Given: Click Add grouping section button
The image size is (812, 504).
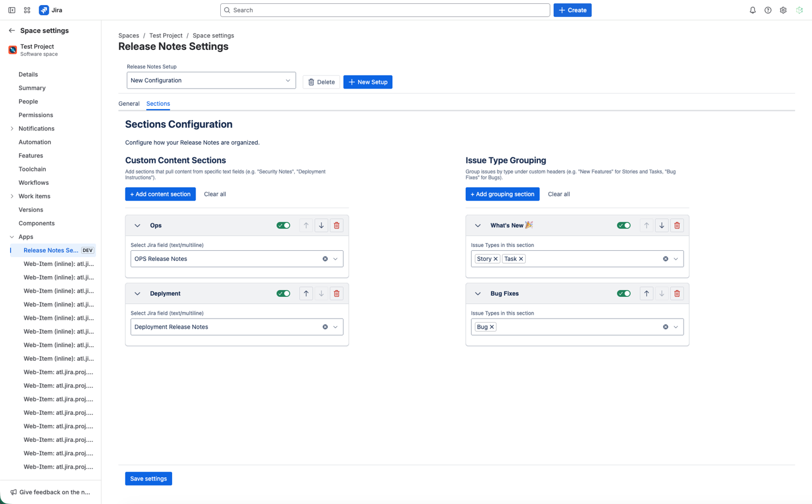Looking at the screenshot, I should (x=502, y=194).
